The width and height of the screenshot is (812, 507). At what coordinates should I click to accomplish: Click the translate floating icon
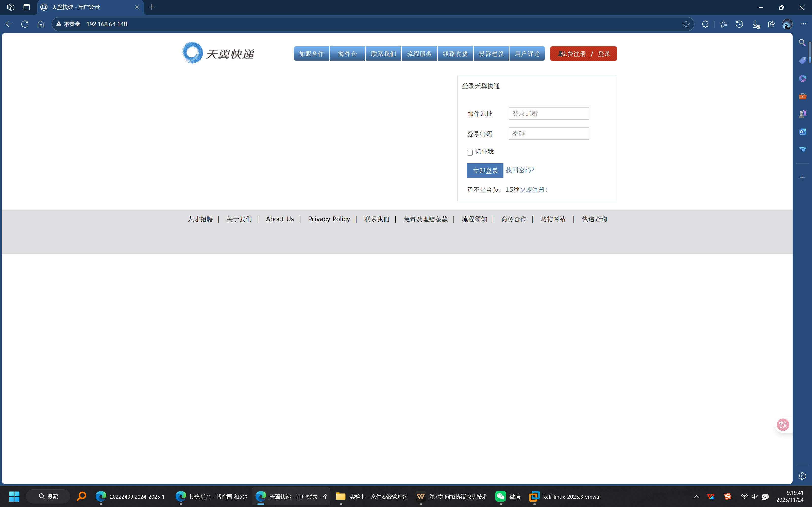click(783, 425)
